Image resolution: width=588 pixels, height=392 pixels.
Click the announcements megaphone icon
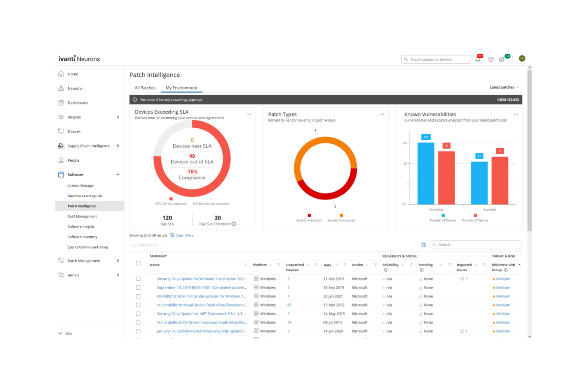click(x=502, y=59)
